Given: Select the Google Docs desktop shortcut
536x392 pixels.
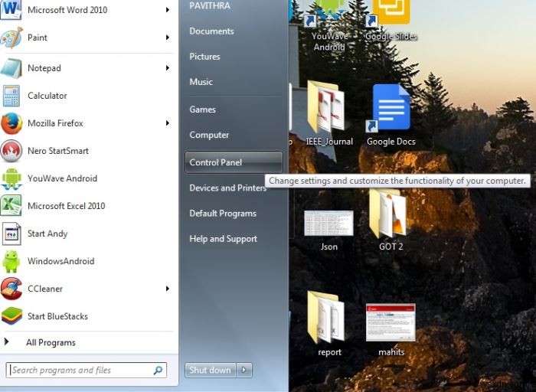Looking at the screenshot, I should coord(391,115).
